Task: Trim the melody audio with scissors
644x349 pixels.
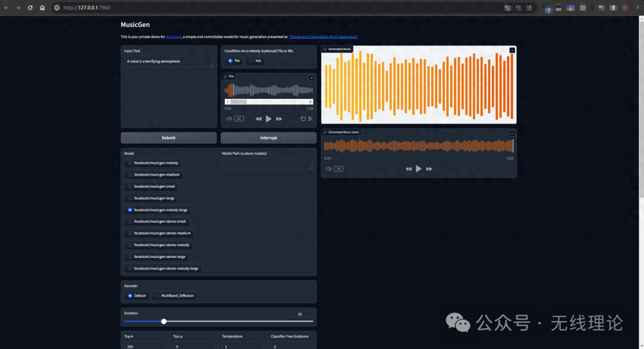Action: 311,119
